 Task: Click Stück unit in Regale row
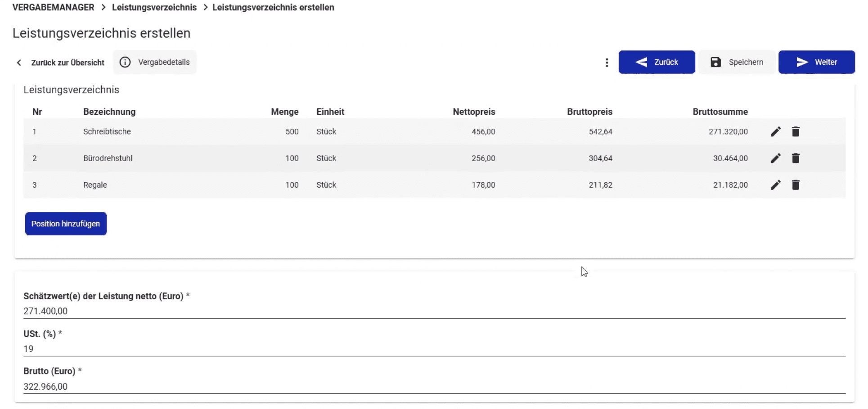[326, 184]
